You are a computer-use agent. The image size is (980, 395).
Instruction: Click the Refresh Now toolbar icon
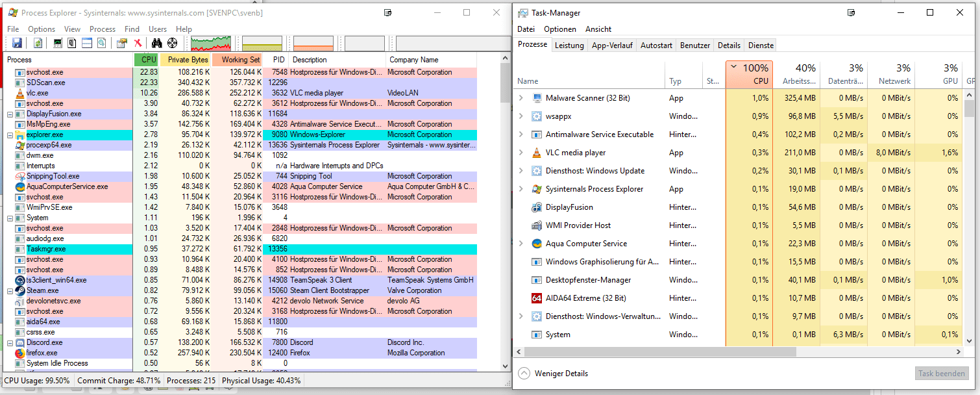pyautogui.click(x=38, y=43)
